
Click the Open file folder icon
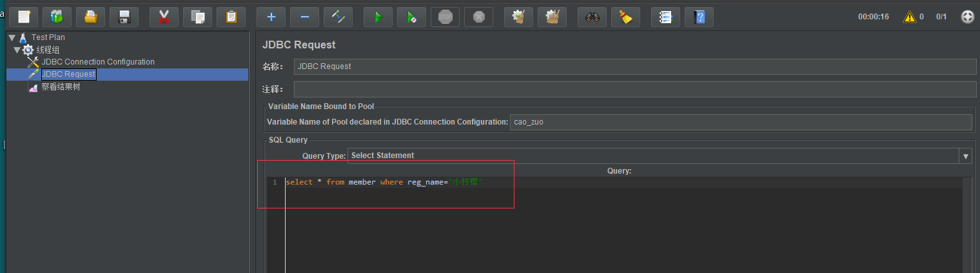[x=91, y=17]
